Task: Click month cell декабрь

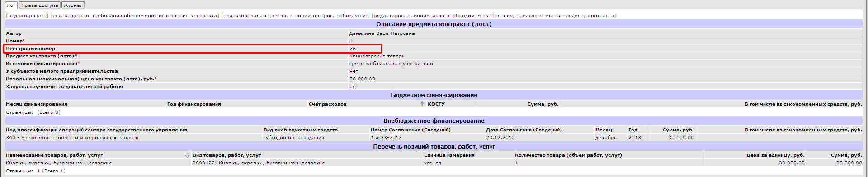Action: (606, 138)
